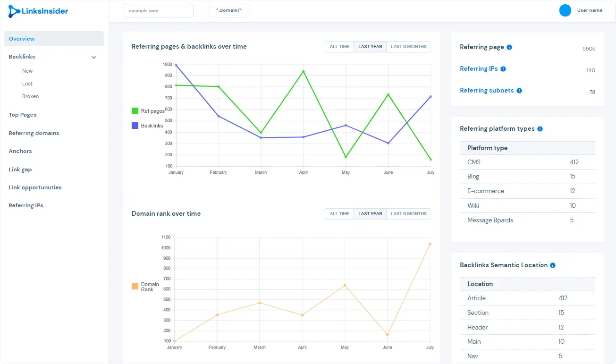Click the April Ref pages peak point
This screenshot has width=616, height=364.
point(304,71)
